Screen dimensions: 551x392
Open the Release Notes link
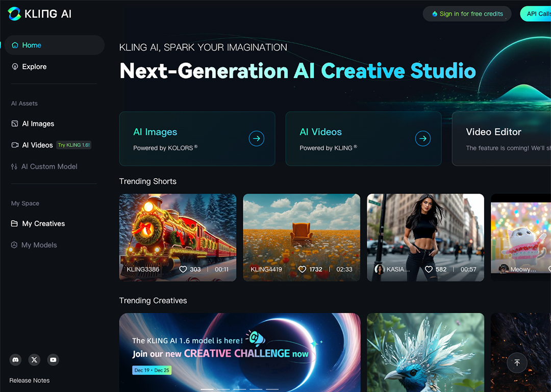coord(30,380)
